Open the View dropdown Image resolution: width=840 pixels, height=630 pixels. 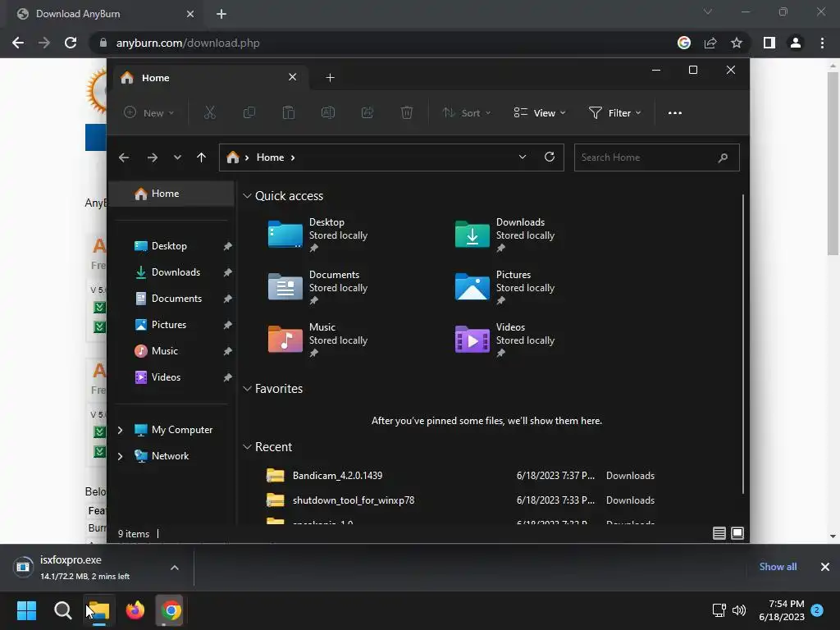click(540, 113)
